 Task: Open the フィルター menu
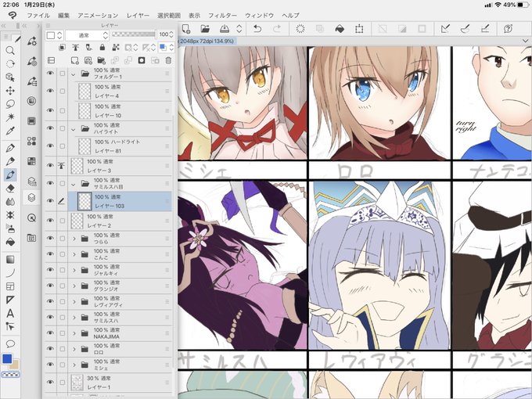coord(222,16)
